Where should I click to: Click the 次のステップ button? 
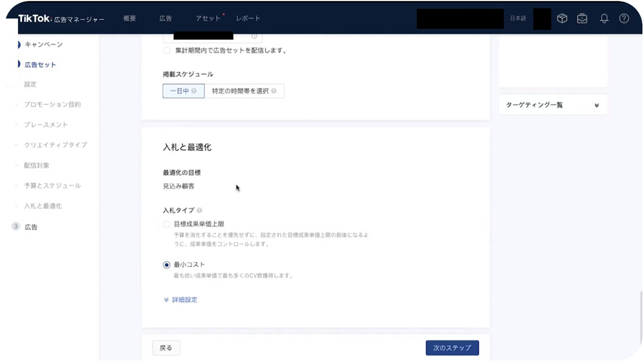click(452, 348)
